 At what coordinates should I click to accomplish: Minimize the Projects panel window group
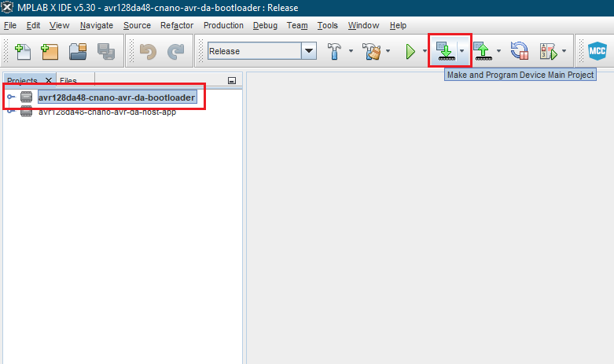pyautogui.click(x=232, y=81)
